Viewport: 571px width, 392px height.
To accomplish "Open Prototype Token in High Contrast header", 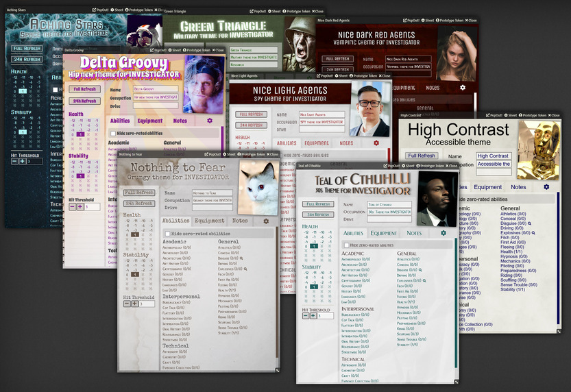I will tap(533, 115).
